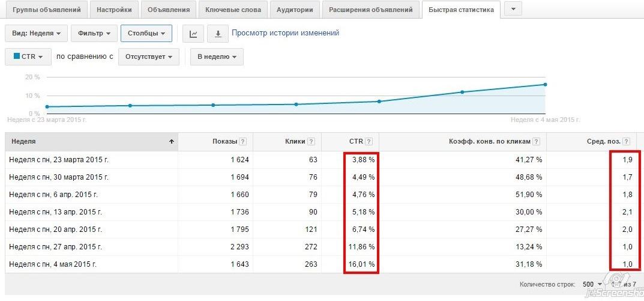Open the Фильтр dropdown

[x=94, y=34]
